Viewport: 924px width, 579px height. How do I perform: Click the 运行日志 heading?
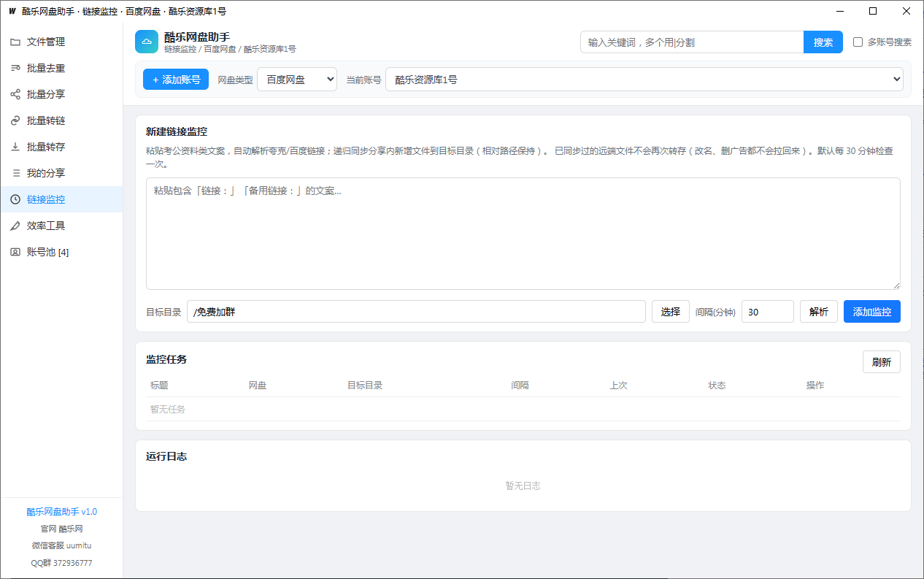(166, 456)
